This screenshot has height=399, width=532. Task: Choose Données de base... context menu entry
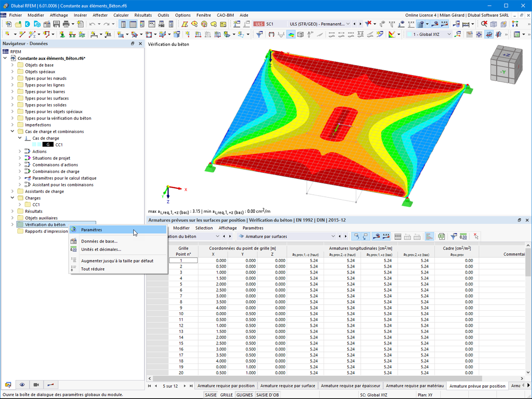pos(118,241)
